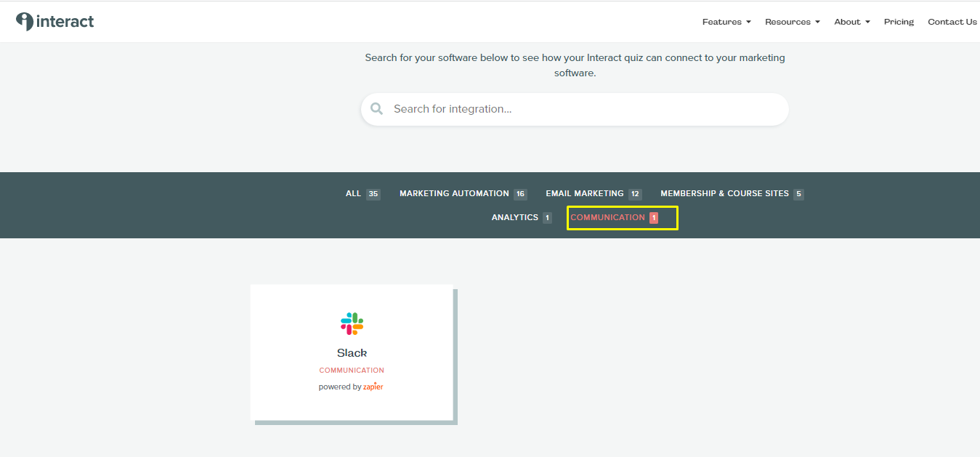Click the Interact logo
The height and width of the screenshot is (457, 980).
(x=55, y=22)
